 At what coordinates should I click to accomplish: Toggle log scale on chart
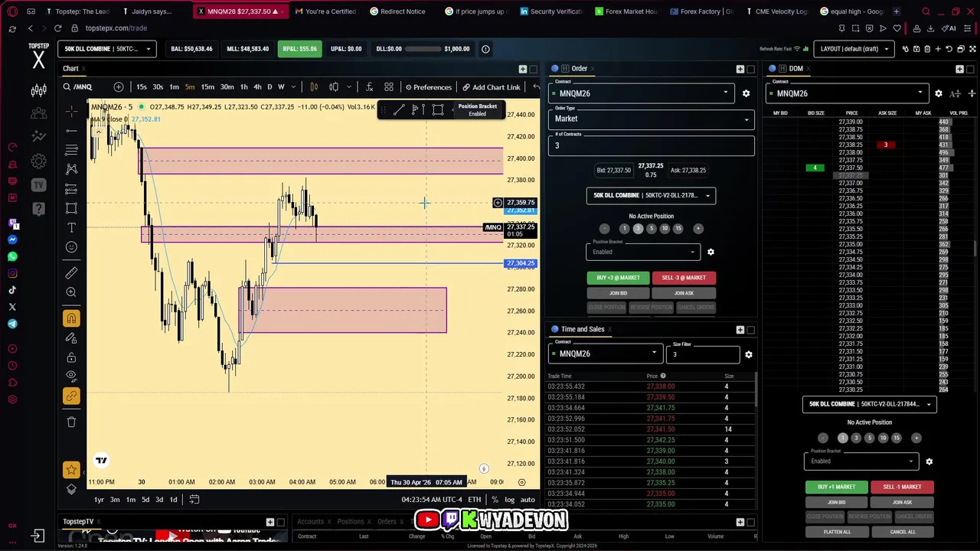tap(509, 500)
